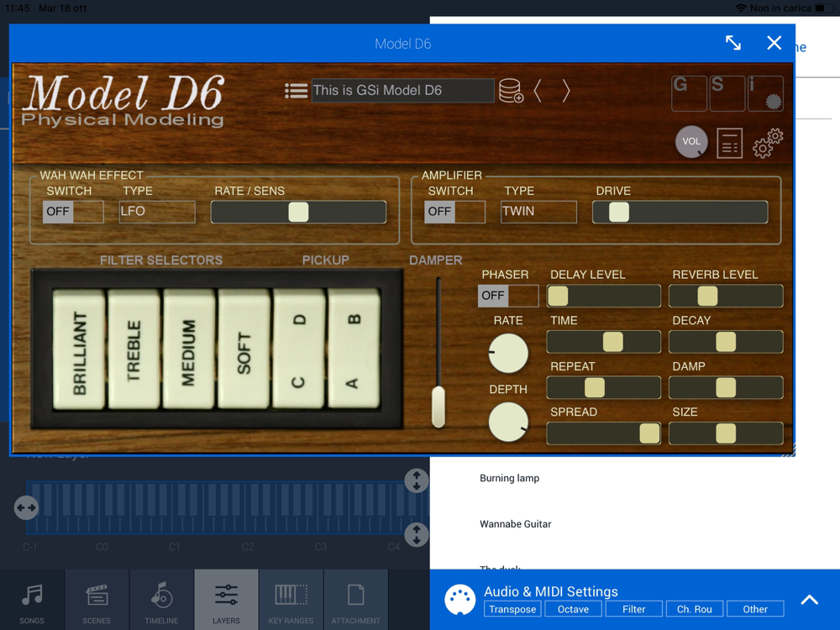Viewport: 840px width, 630px height.
Task: Click the delay Spread slider
Action: coord(603,433)
